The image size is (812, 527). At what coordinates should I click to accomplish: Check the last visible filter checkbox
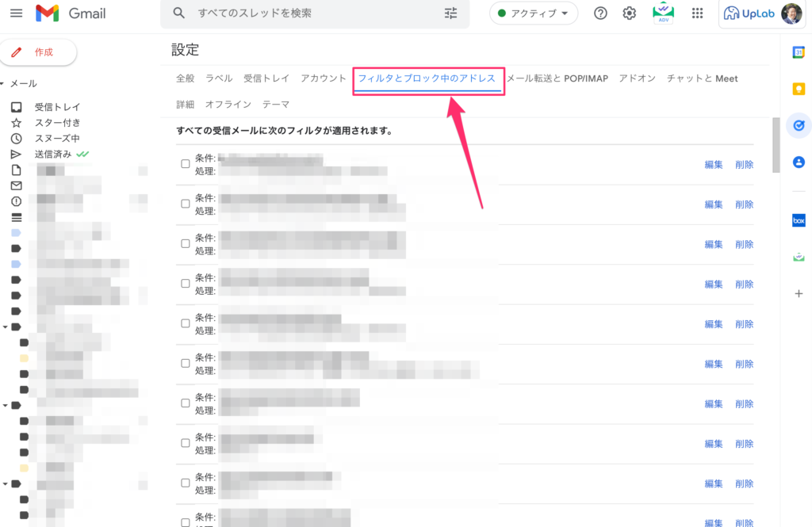tap(185, 519)
